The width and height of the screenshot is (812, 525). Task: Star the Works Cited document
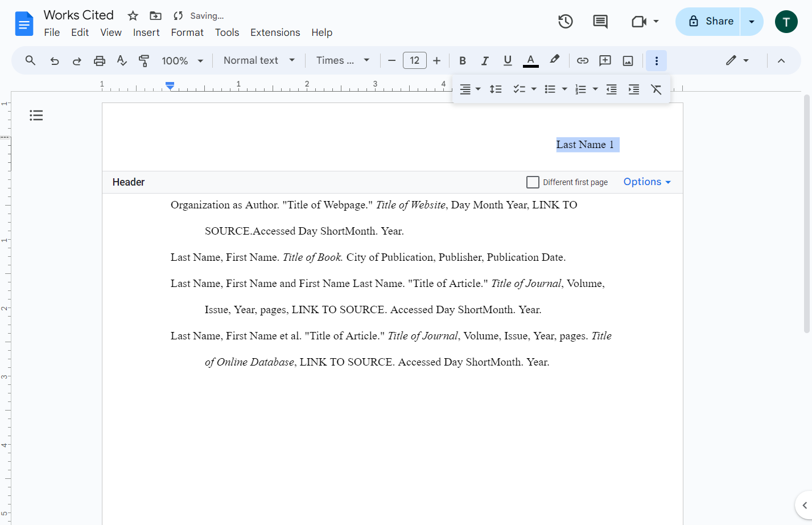[133, 15]
